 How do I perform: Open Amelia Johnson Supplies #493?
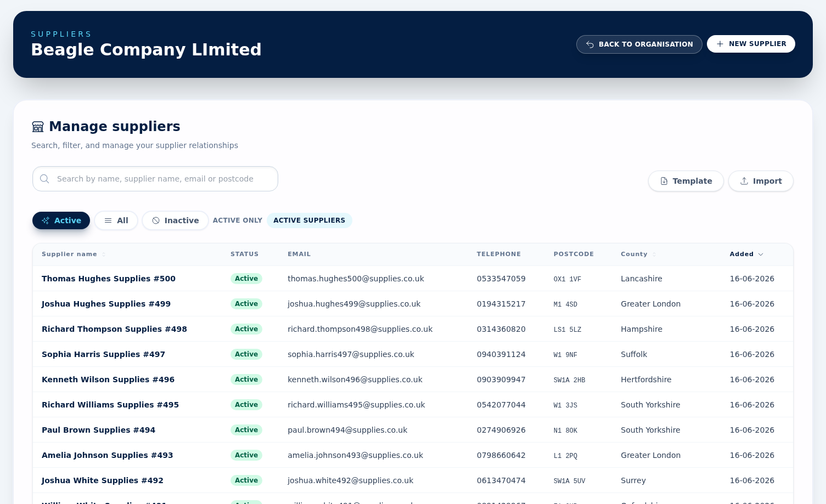point(107,455)
